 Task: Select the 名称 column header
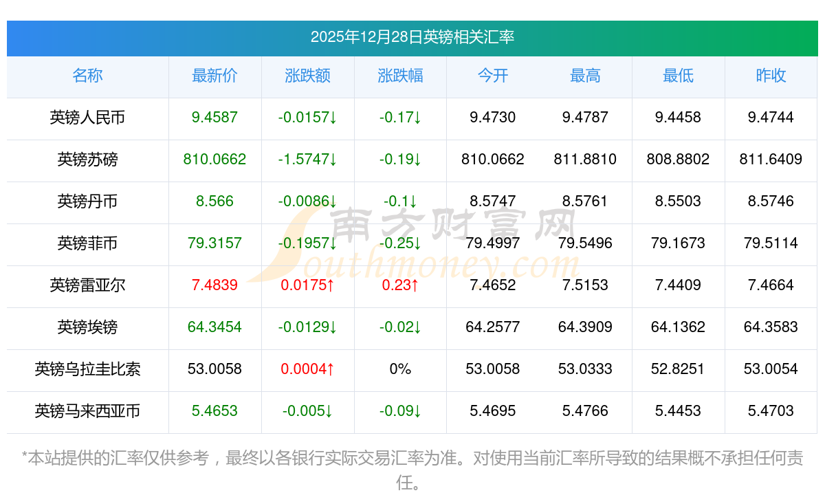click(87, 76)
